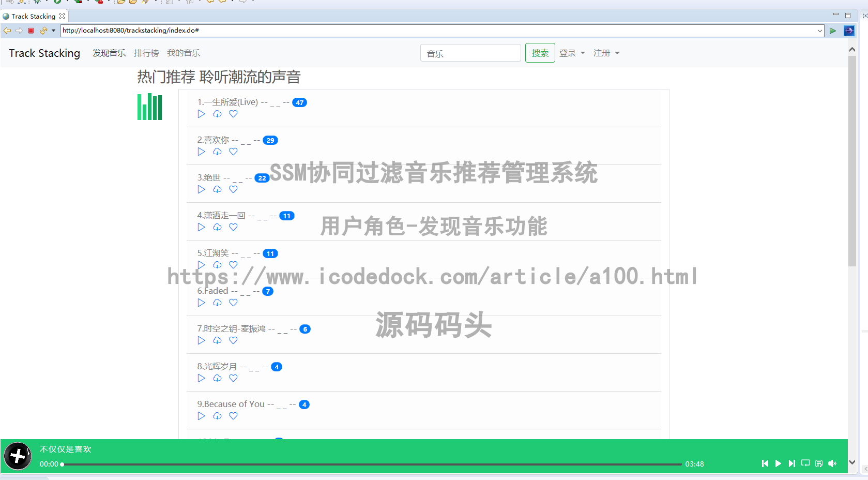This screenshot has width=868, height=480.
Task: Open the URL history dropdown arrow
Action: pyautogui.click(x=819, y=31)
